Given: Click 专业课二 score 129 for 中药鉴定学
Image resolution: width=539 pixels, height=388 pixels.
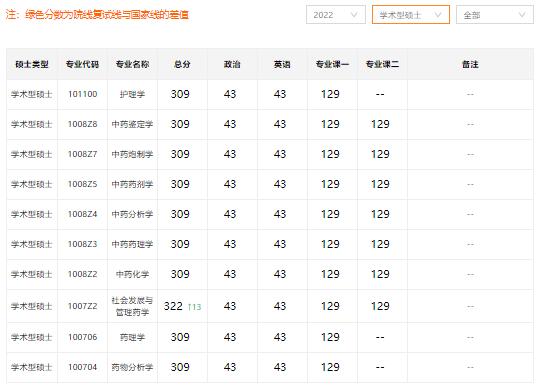Looking at the screenshot, I should [380, 124].
